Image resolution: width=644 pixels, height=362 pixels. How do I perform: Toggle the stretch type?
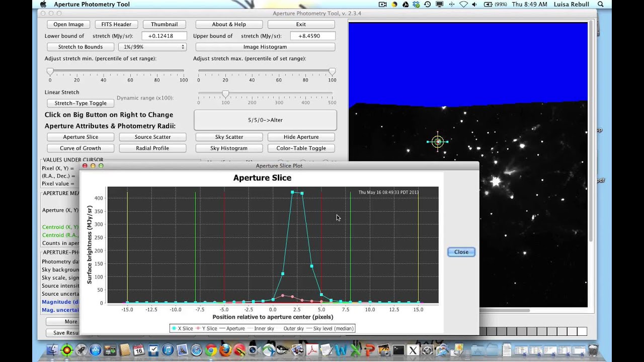tap(80, 103)
